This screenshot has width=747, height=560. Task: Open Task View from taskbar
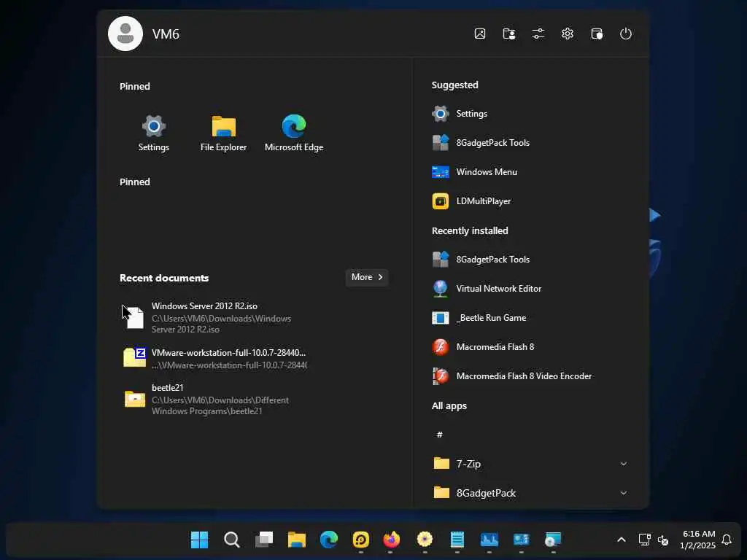pyautogui.click(x=264, y=540)
